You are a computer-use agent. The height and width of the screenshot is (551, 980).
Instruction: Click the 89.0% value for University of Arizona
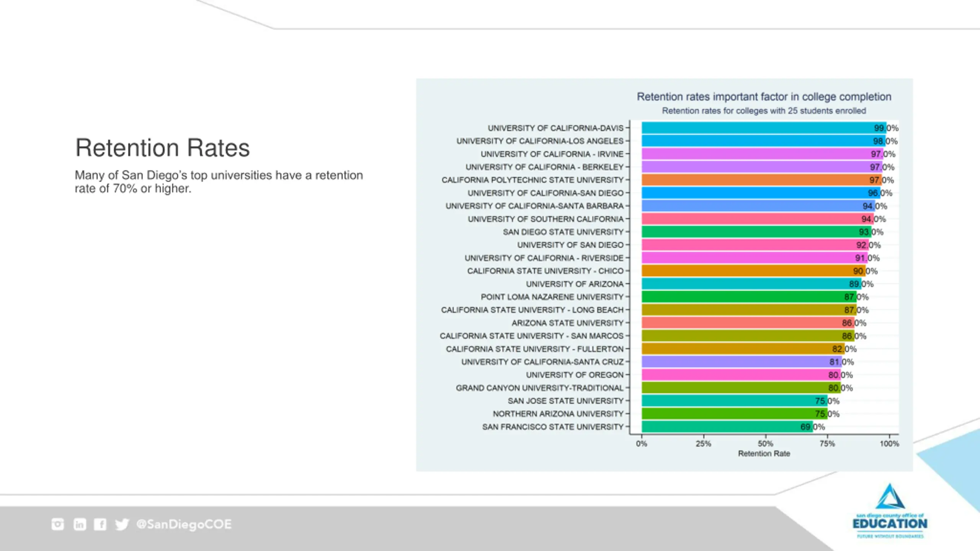pos(861,284)
